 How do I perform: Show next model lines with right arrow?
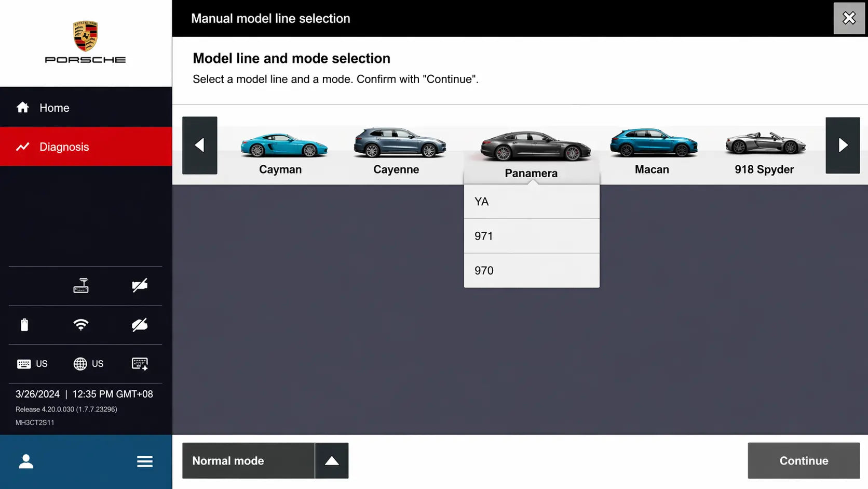click(843, 145)
